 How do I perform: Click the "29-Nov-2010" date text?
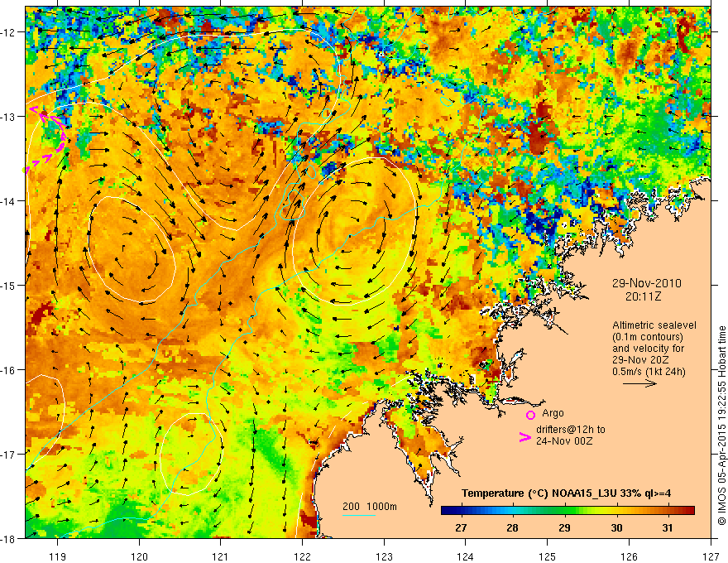click(x=647, y=283)
